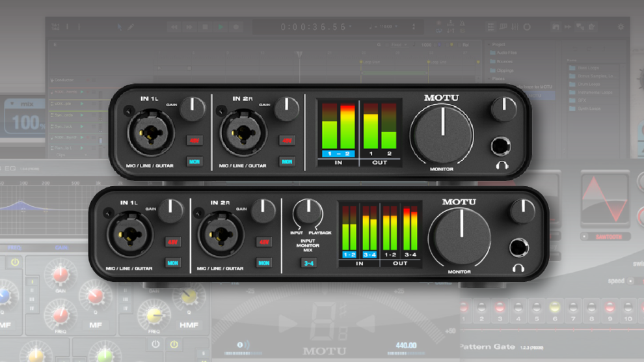Toggle 48V phantom power for upper IN 1

pyautogui.click(x=194, y=140)
